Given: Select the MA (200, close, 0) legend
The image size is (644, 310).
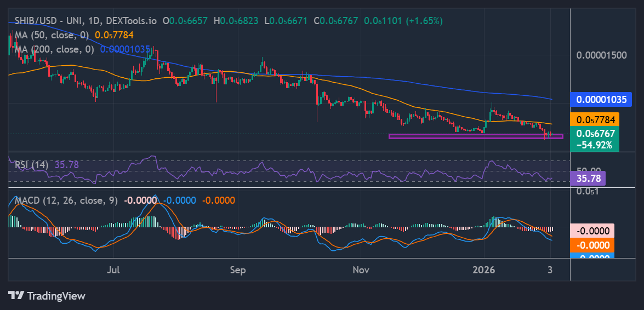Looking at the screenshot, I should pyautogui.click(x=54, y=49).
